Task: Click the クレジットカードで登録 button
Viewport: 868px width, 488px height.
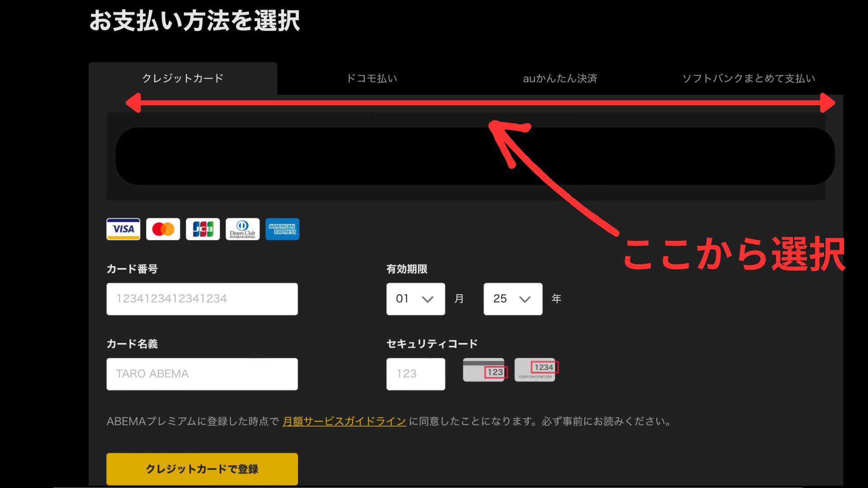Action: [202, 469]
